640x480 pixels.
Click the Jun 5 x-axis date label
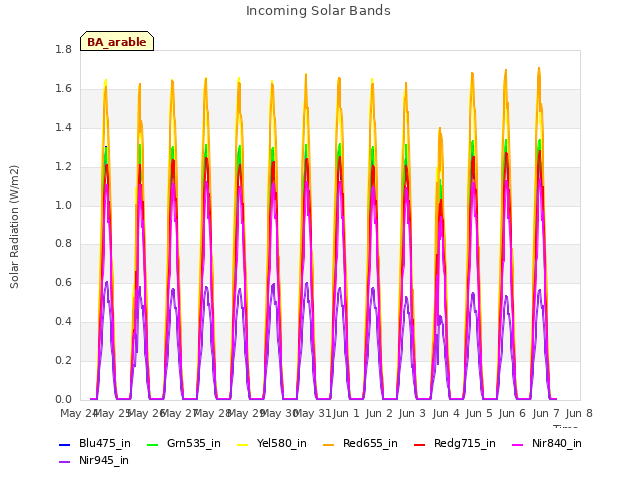click(x=479, y=413)
